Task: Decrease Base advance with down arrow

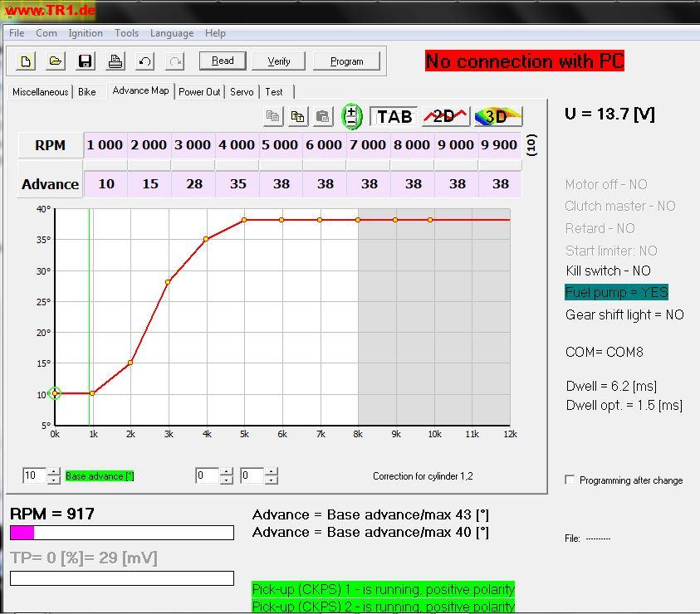Action: pos(54,480)
